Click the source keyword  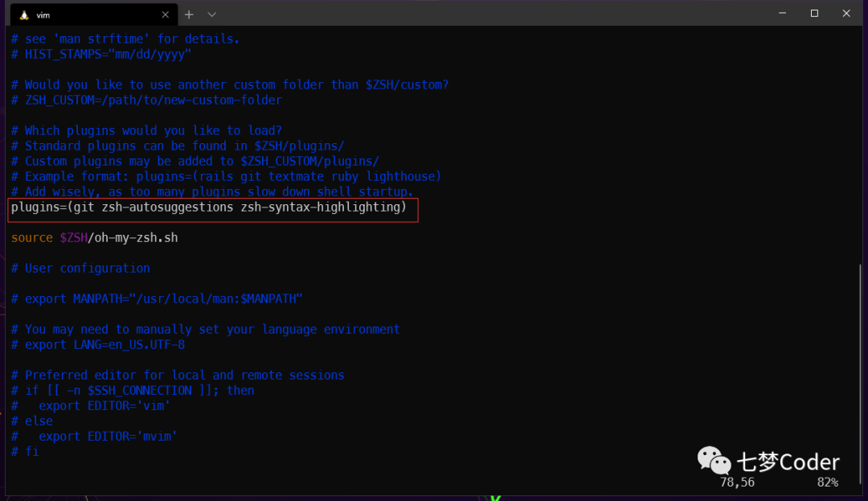(x=32, y=237)
